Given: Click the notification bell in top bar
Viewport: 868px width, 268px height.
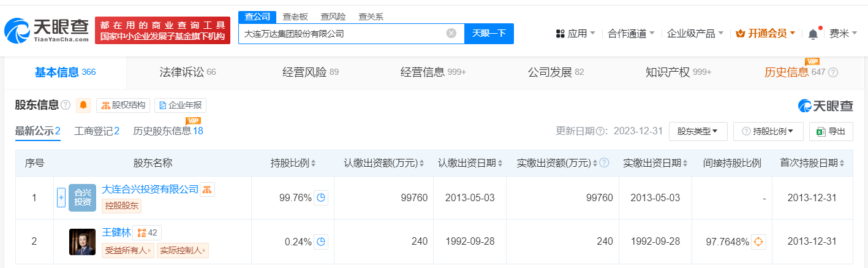Looking at the screenshot, I should (813, 34).
